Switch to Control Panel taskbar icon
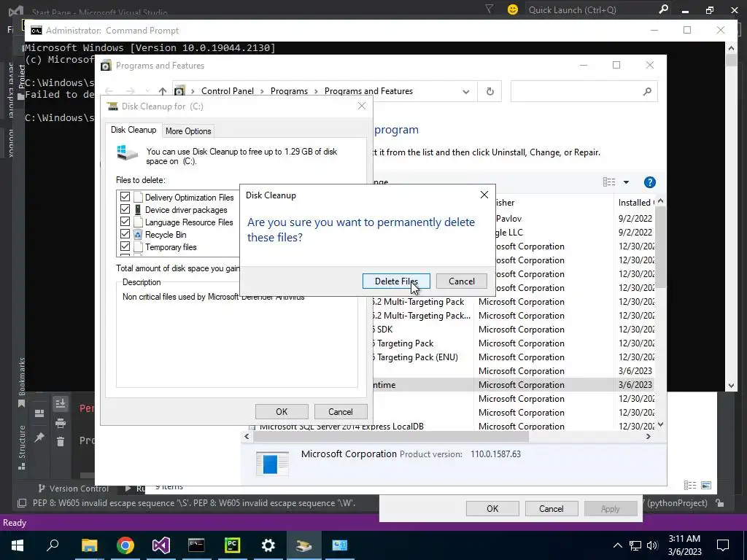This screenshot has width=747, height=560. coord(339,545)
